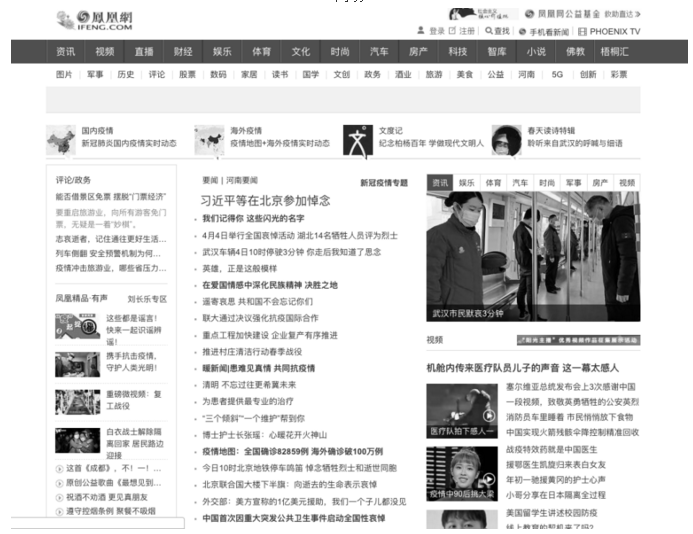Image resolution: width=693 pixels, height=534 pixels.
Task: Click the 查找 magnifier search icon
Action: (x=488, y=31)
